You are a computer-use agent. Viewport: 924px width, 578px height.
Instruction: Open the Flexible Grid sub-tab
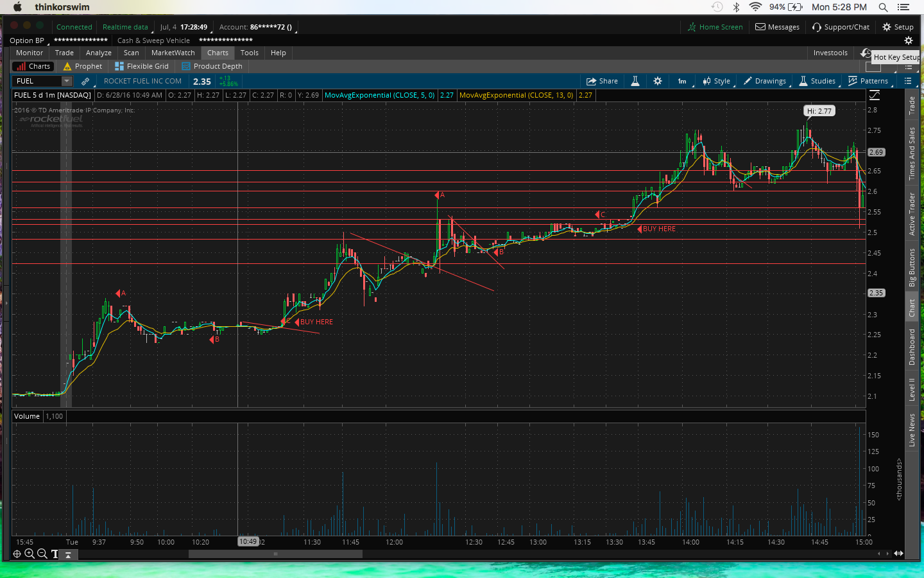pyautogui.click(x=142, y=66)
